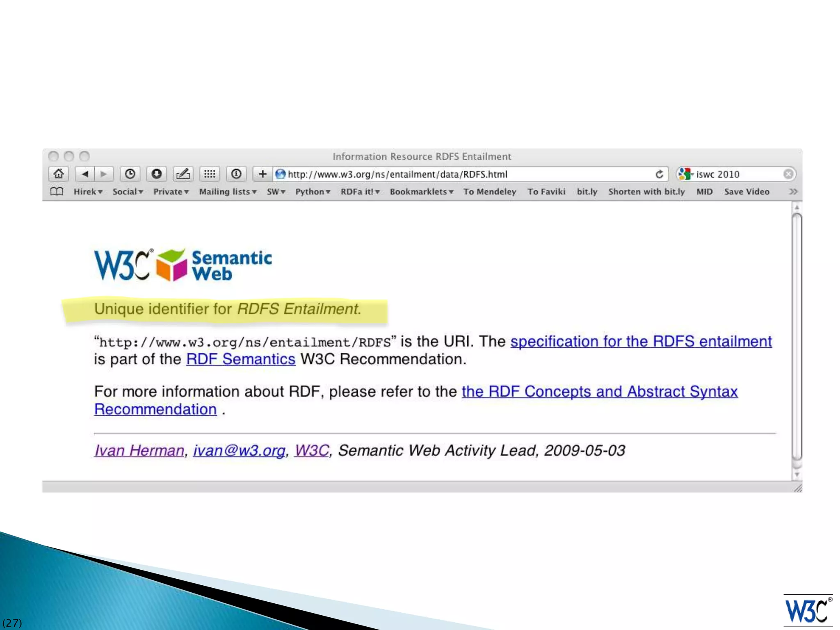840x630 pixels.
Task: Open the Downloads arrow icon
Action: (156, 174)
